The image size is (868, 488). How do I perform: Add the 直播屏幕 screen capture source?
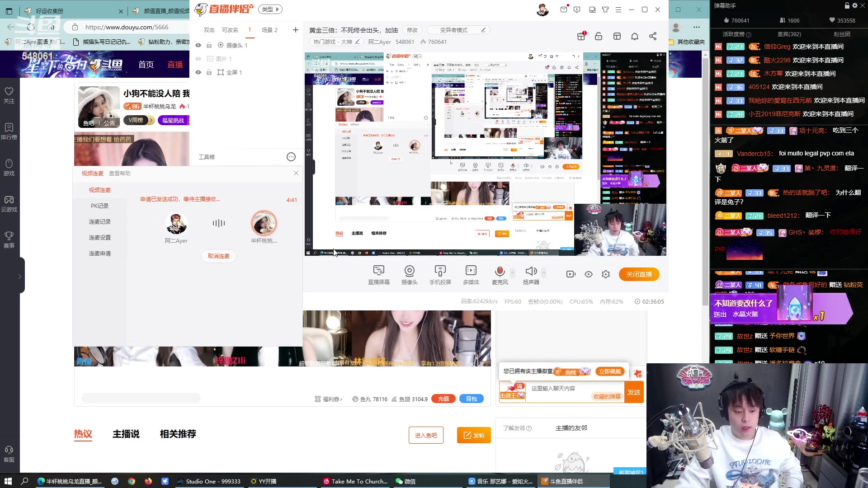tap(378, 275)
